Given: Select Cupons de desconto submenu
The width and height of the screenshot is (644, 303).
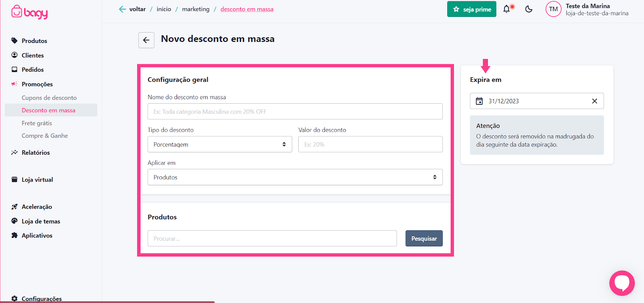Looking at the screenshot, I should point(49,98).
